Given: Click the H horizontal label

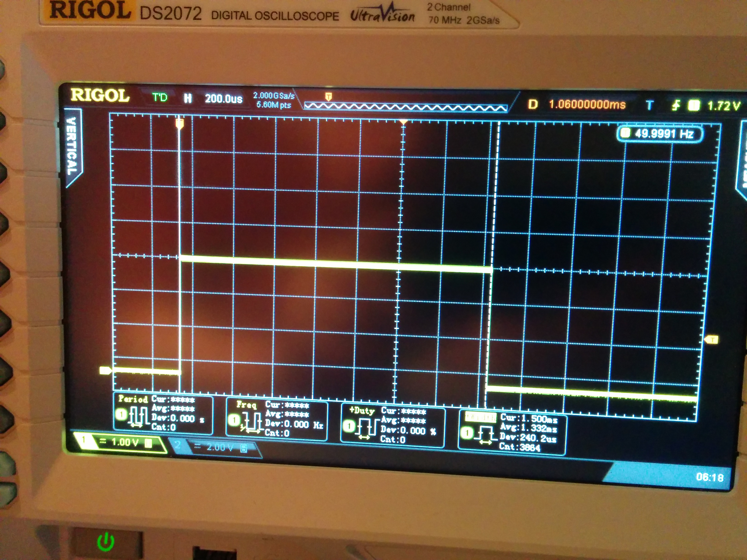Looking at the screenshot, I should [188, 98].
